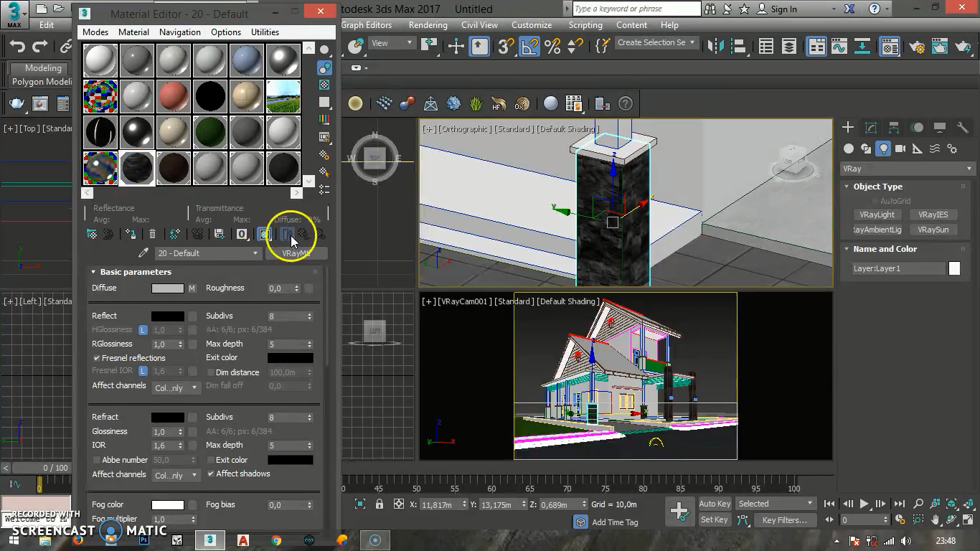Switch to the Modify panel wrench-free arc icon
The height and width of the screenshot is (551, 980).
click(871, 127)
